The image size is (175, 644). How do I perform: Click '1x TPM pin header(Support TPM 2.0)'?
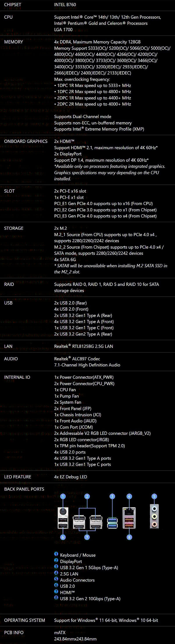pos(89,446)
